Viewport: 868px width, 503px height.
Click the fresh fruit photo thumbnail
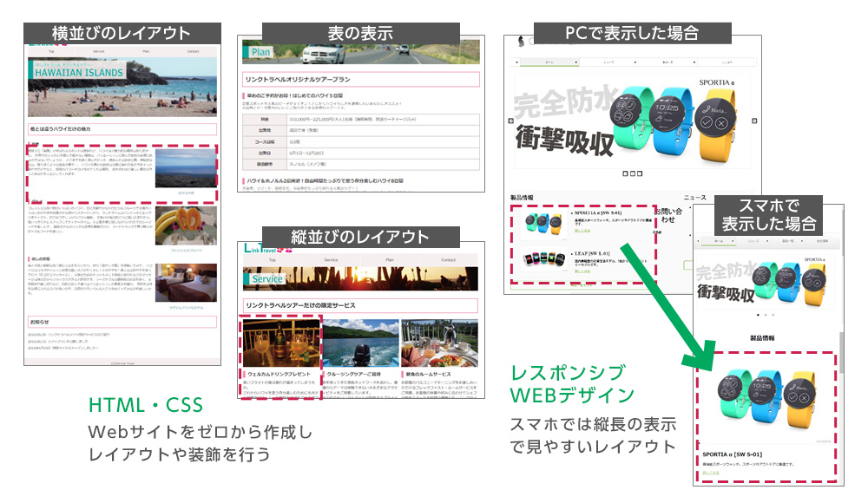pyautogui.click(x=186, y=225)
